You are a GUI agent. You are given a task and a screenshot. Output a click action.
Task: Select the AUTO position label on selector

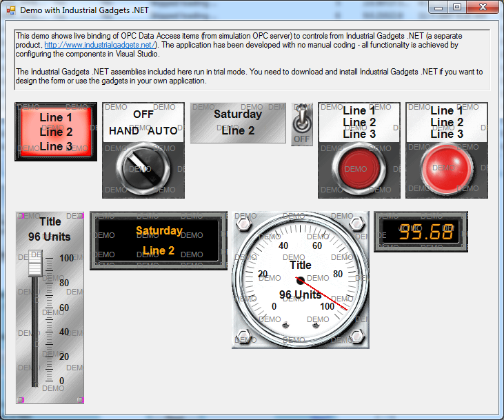pyautogui.click(x=163, y=130)
